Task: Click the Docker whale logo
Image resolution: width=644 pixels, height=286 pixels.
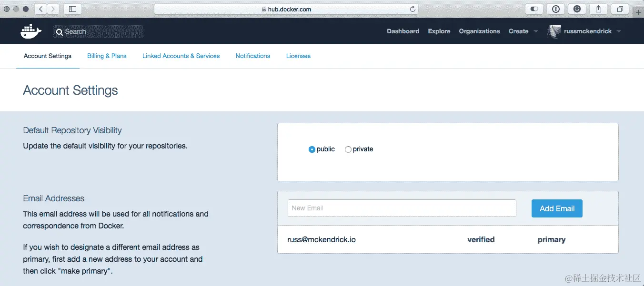Action: [x=31, y=31]
